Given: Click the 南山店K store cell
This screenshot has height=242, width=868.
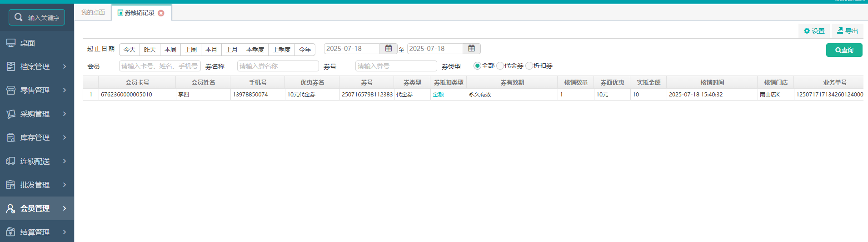Looking at the screenshot, I should 776,95.
